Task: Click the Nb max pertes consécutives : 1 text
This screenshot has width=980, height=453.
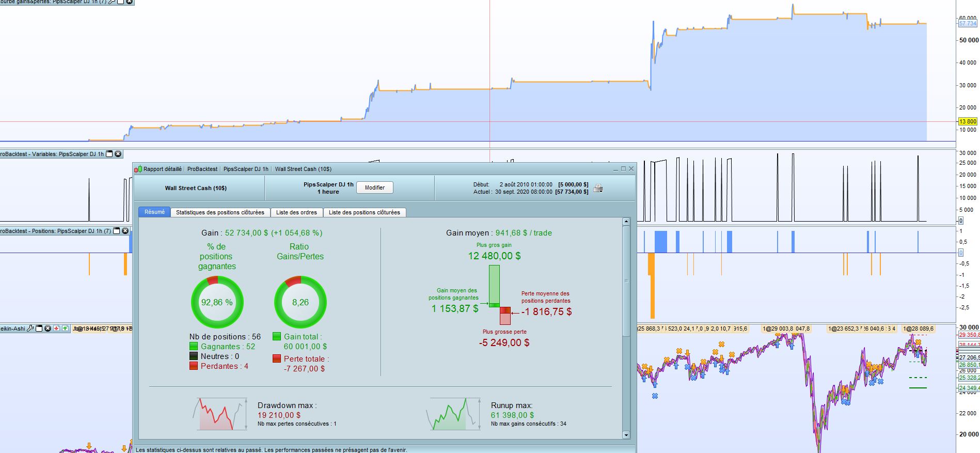Action: pos(297,424)
